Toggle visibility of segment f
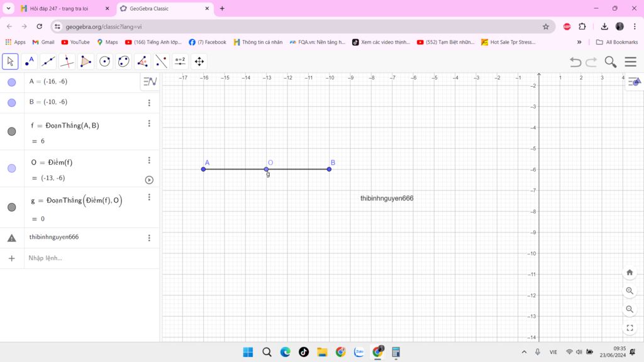This screenshot has height=362, width=644. [x=12, y=131]
